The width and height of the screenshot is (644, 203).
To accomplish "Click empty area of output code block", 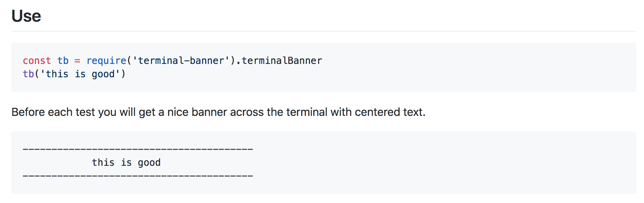I will tap(440, 163).
